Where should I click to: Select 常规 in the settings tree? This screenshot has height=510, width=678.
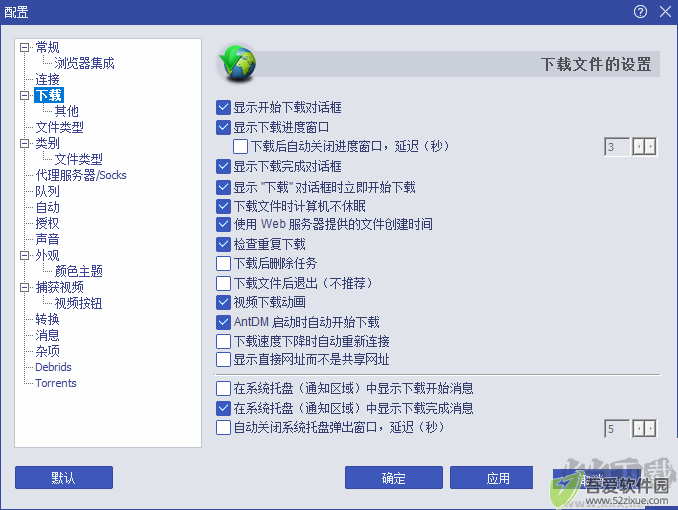pos(47,47)
